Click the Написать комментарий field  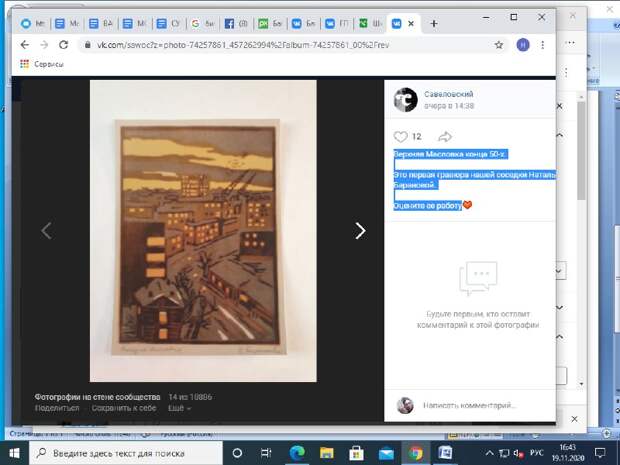click(x=470, y=405)
